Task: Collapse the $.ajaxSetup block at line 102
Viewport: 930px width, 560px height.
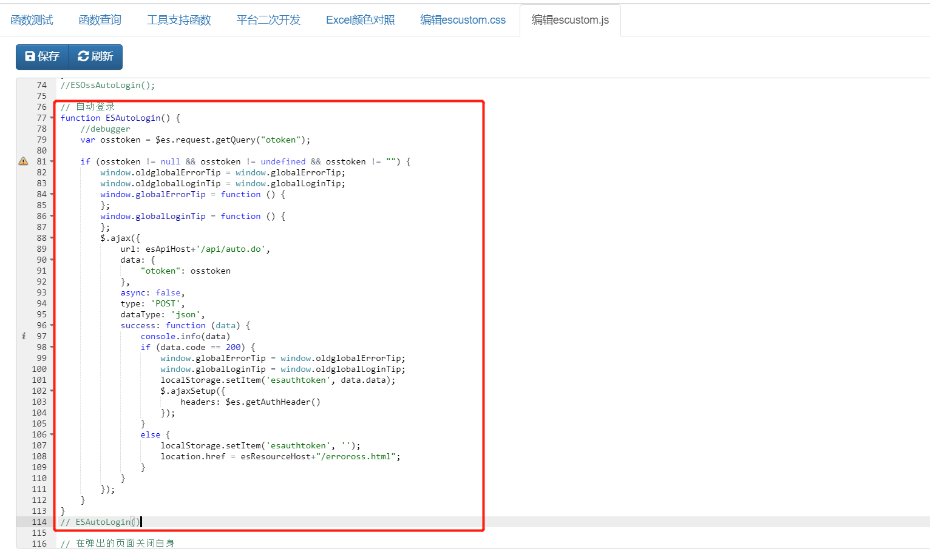Action: coord(52,391)
